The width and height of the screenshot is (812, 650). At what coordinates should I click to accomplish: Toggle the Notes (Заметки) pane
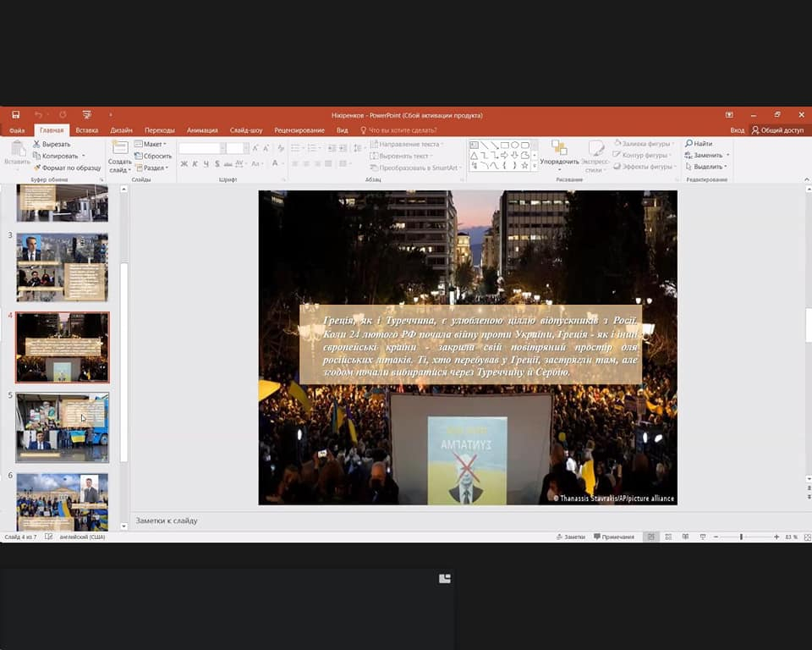tap(571, 537)
